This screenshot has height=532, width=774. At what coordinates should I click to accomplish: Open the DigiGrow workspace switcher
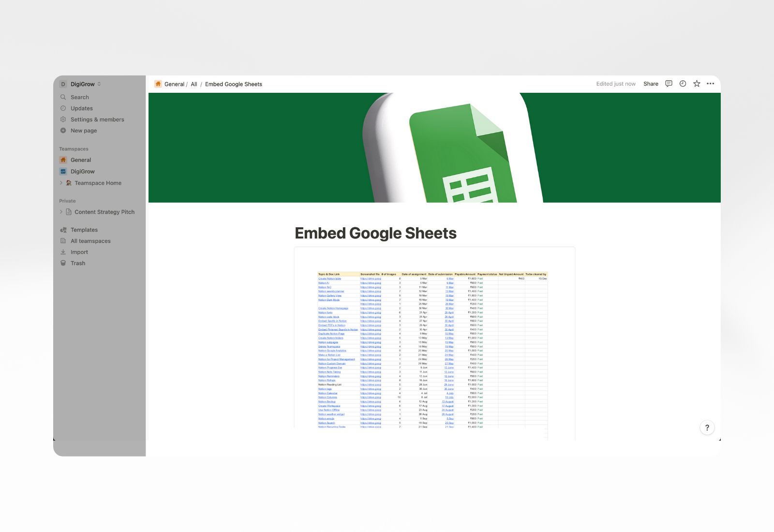pos(80,84)
